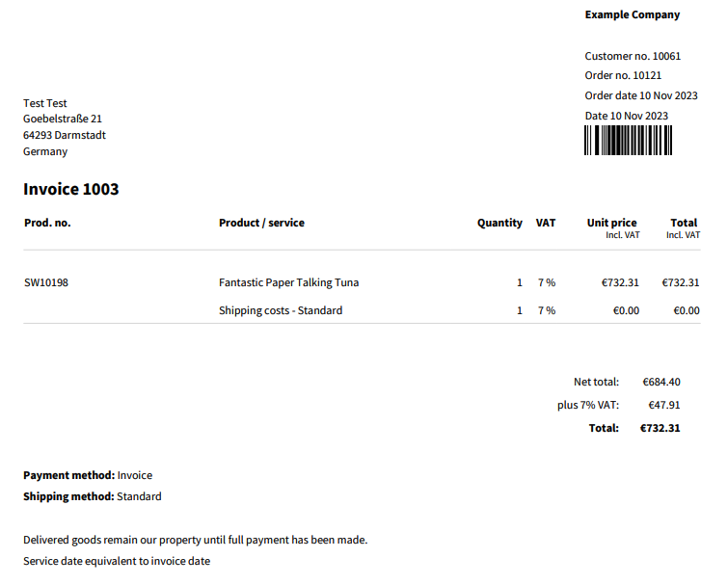The image size is (728, 585).
Task: Click the Goebelstraße 21 address line
Action: 63,119
